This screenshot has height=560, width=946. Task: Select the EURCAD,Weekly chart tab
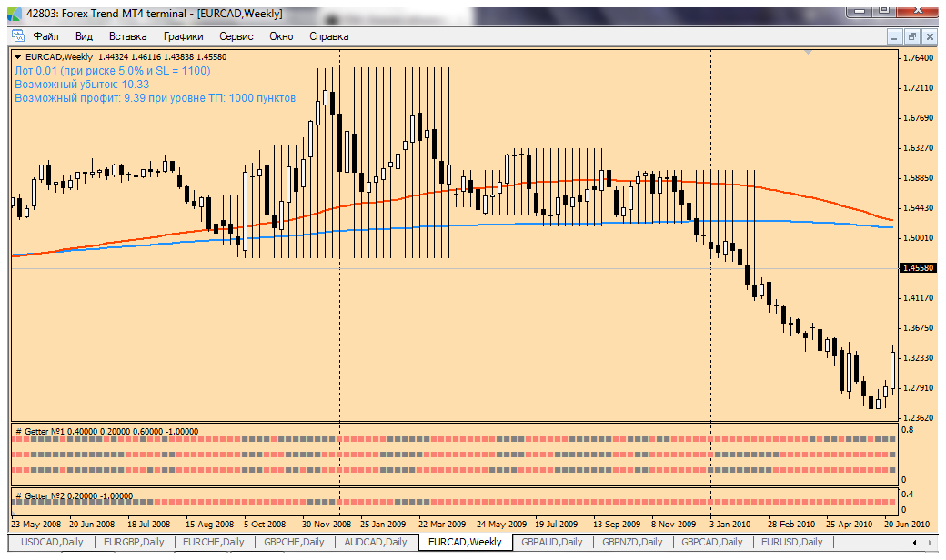[465, 542]
